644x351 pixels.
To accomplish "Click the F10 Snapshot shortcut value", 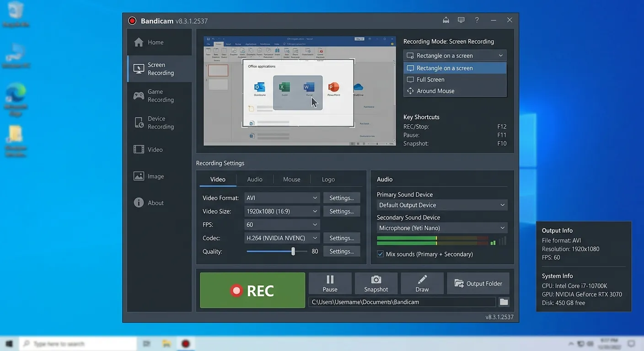I will [502, 144].
